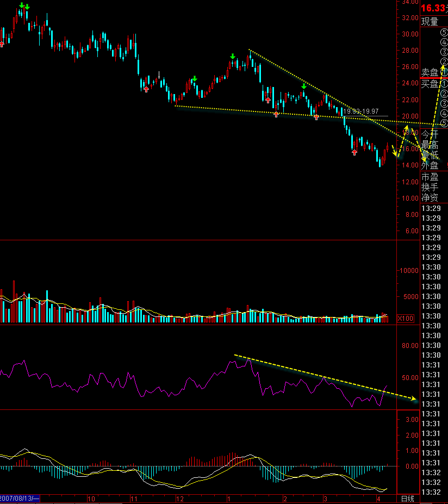Click the white down-arrow marker above candles
The height and width of the screenshot is (504, 448).
tap(159, 76)
